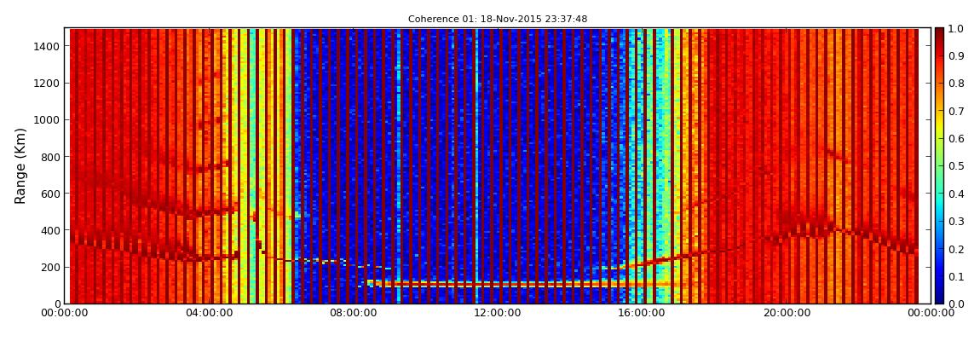This screenshot has height=347, width=980.
Task: Click the 0.2 colorbar tick label
Action: pos(958,249)
